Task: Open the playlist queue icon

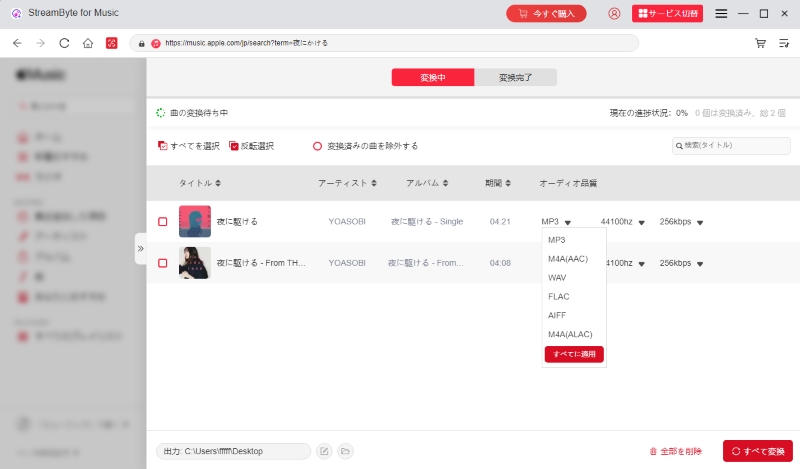Action: point(783,43)
